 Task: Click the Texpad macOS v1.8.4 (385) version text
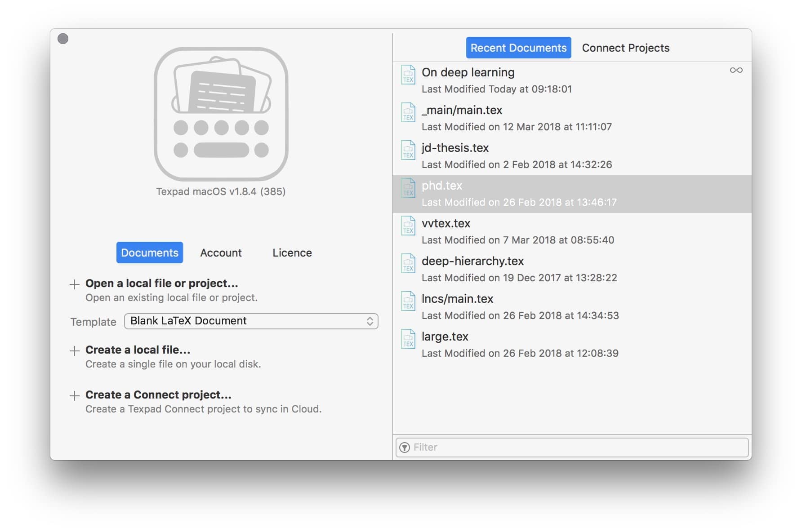click(221, 191)
